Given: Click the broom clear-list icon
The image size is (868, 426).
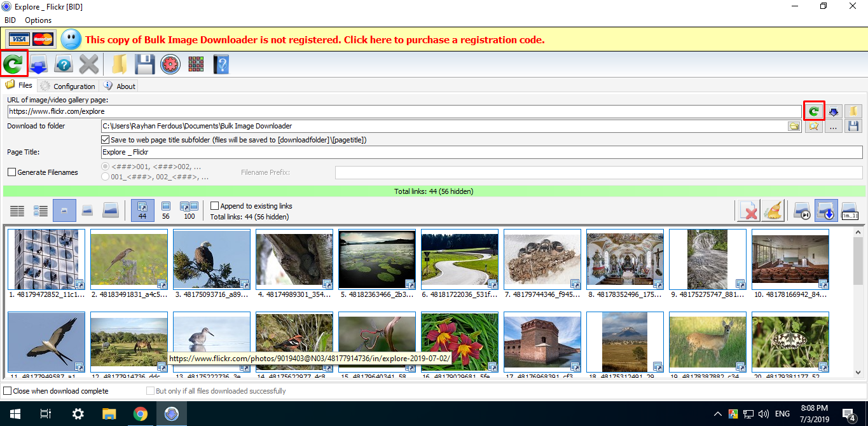Looking at the screenshot, I should [x=773, y=210].
